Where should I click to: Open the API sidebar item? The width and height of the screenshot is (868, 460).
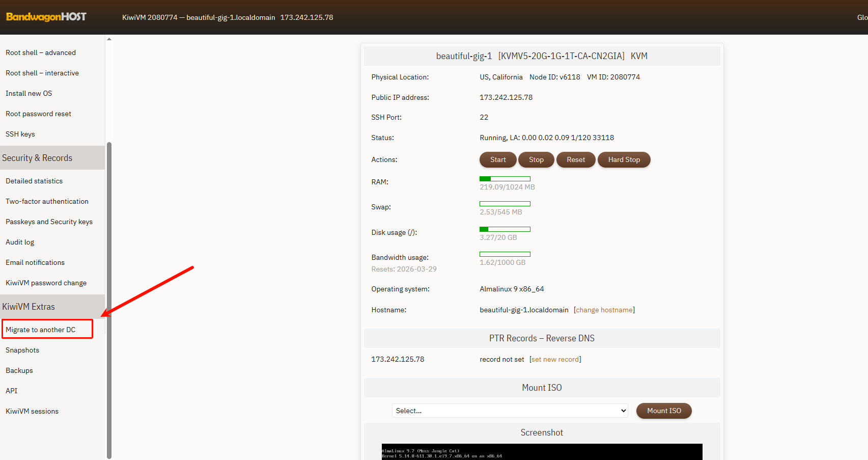12,391
